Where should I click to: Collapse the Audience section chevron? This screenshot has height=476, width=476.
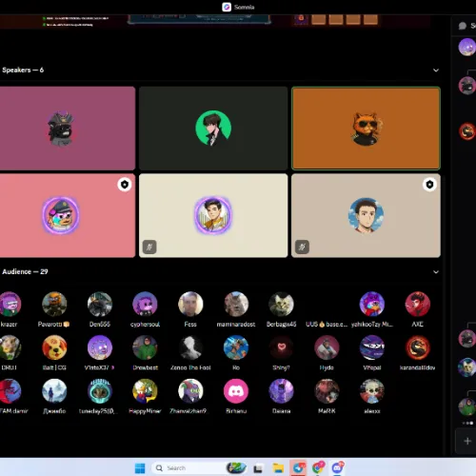(x=436, y=272)
